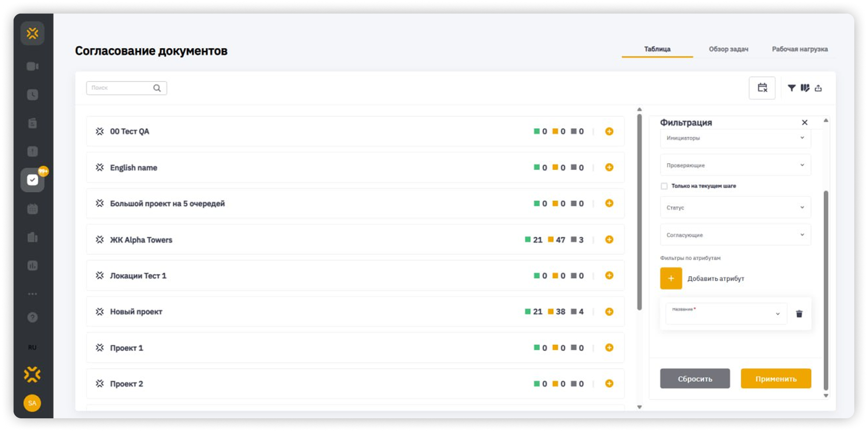Expand the Проверяющие dropdown
Screen dimensions: 868x432
click(735, 165)
